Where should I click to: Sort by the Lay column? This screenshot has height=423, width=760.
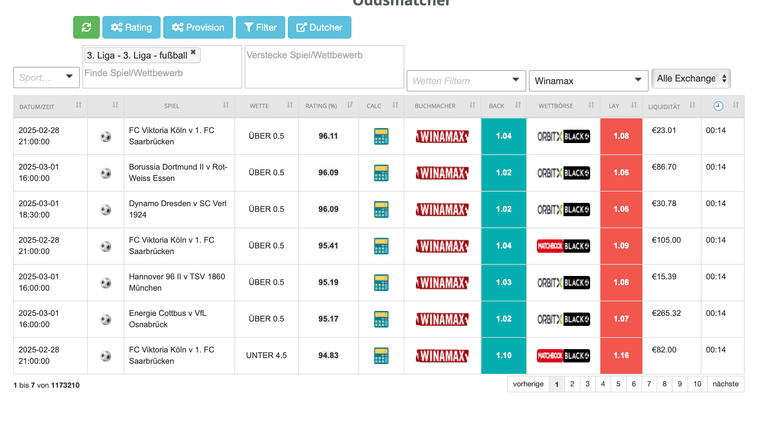[621, 106]
